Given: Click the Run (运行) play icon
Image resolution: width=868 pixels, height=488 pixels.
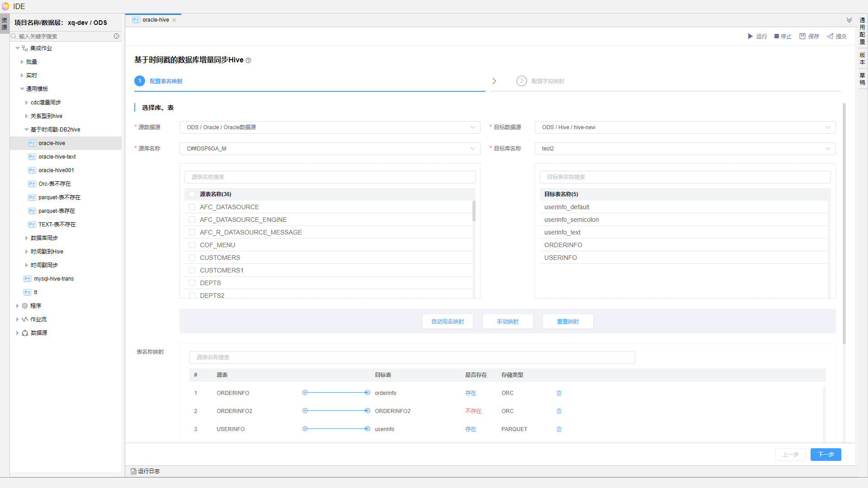Looking at the screenshot, I should click(750, 36).
